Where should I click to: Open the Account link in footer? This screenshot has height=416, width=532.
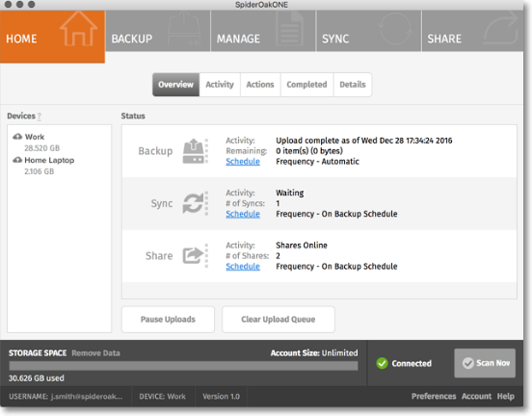click(x=476, y=397)
